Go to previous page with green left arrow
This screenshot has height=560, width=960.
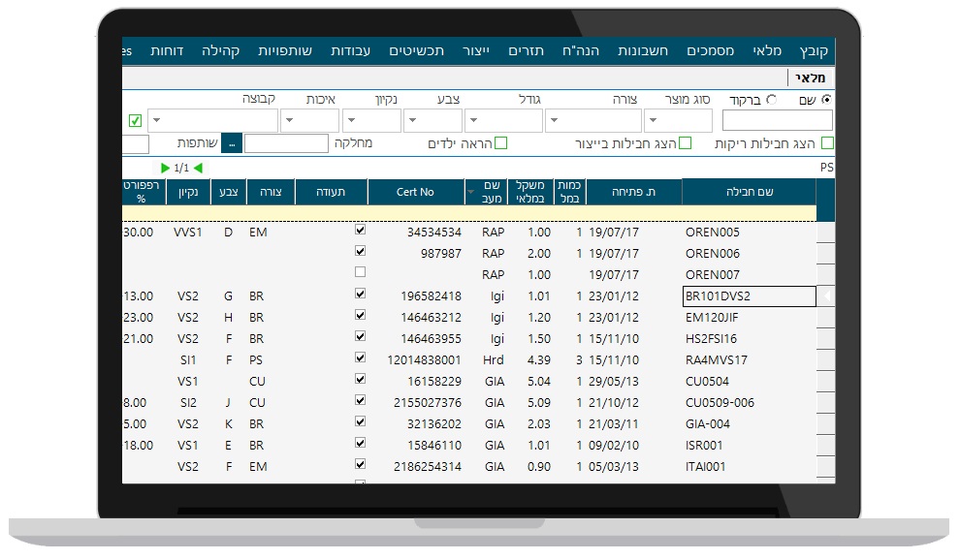[198, 168]
